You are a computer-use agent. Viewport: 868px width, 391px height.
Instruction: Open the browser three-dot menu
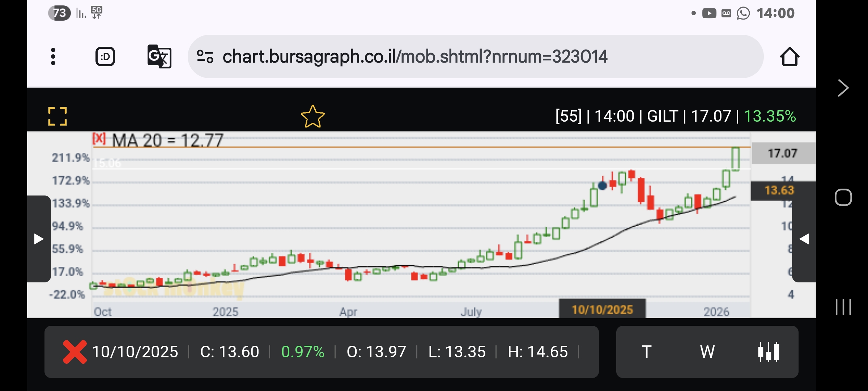tap(53, 56)
